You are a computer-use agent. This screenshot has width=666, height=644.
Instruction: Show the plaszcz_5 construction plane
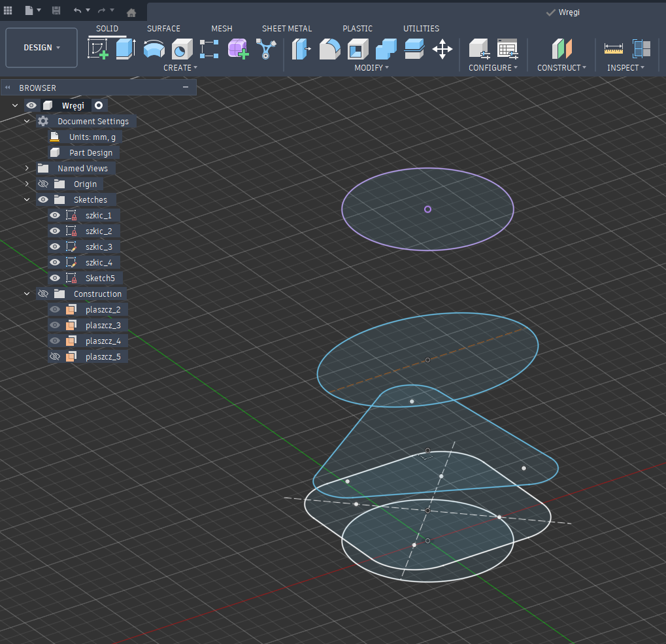(55, 357)
